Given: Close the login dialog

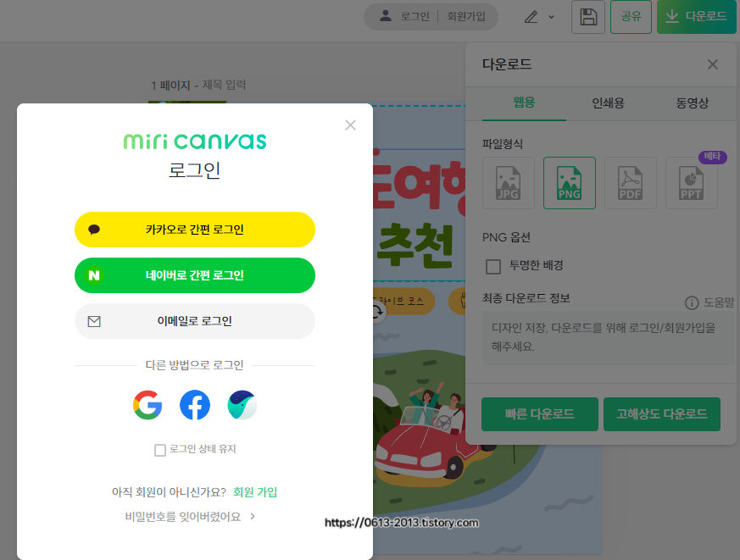Looking at the screenshot, I should tap(350, 125).
